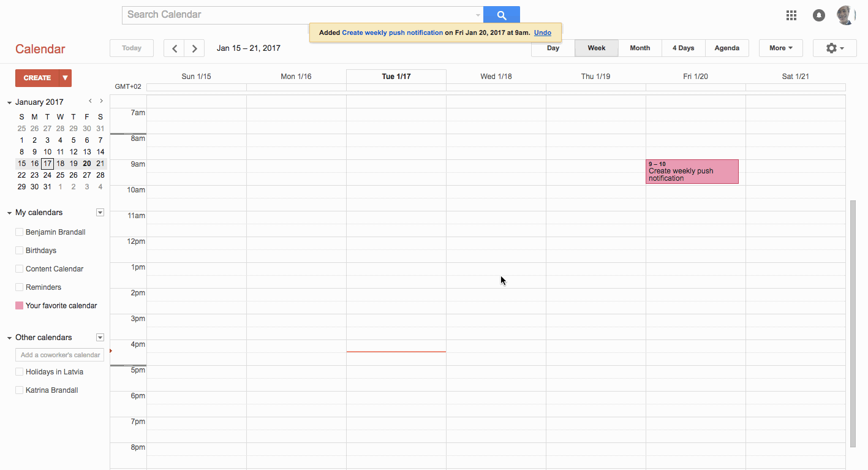Toggle the Benjamin Brandall calendar
Screen dimensions: 868x470
pos(19,232)
